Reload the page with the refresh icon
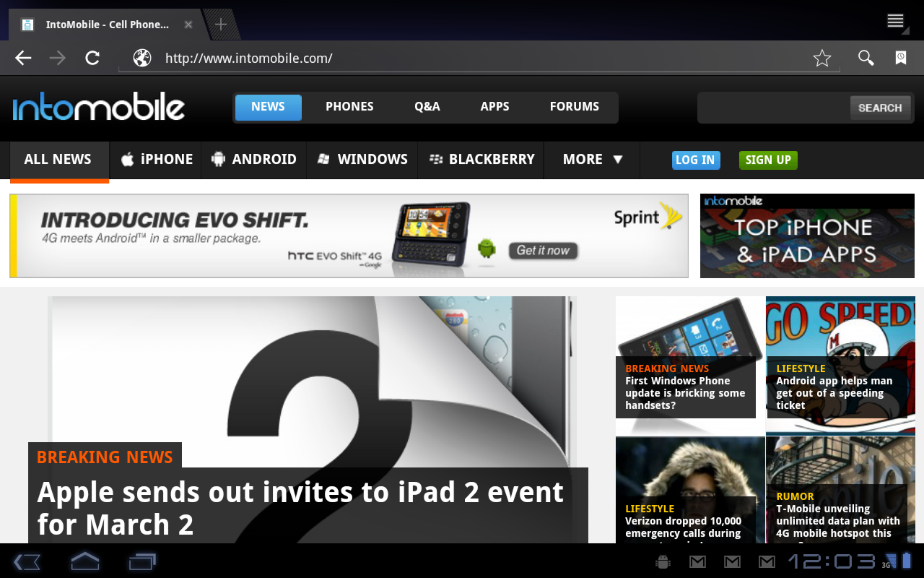 92,59
